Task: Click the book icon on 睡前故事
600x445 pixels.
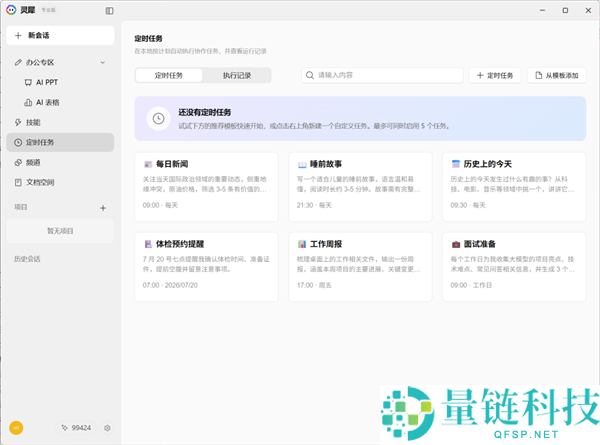Action: [302, 165]
